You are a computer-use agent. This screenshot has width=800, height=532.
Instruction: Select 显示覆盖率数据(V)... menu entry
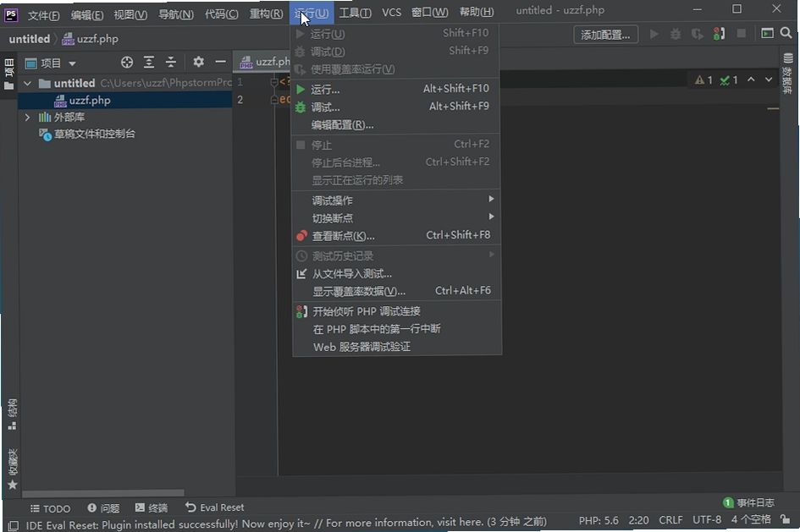396,292
